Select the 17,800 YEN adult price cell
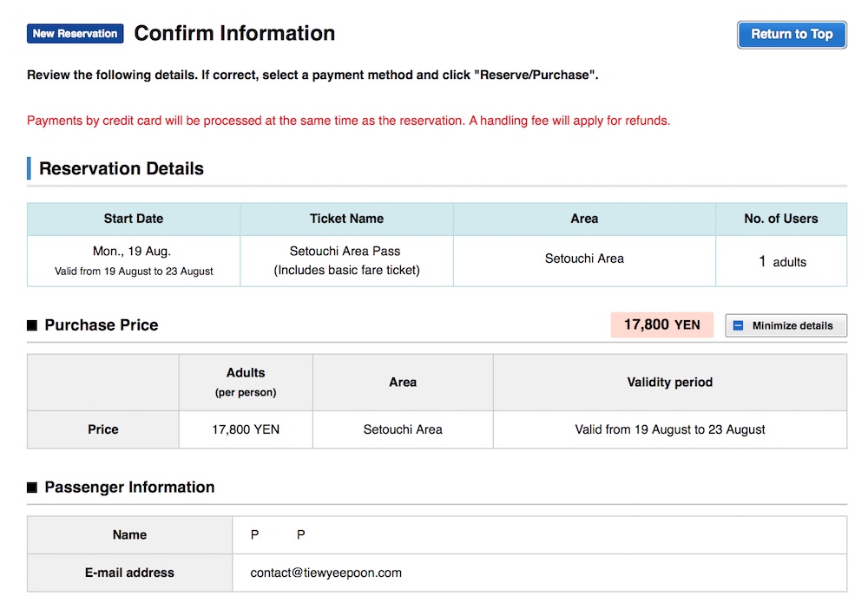This screenshot has height=609, width=868. (246, 429)
